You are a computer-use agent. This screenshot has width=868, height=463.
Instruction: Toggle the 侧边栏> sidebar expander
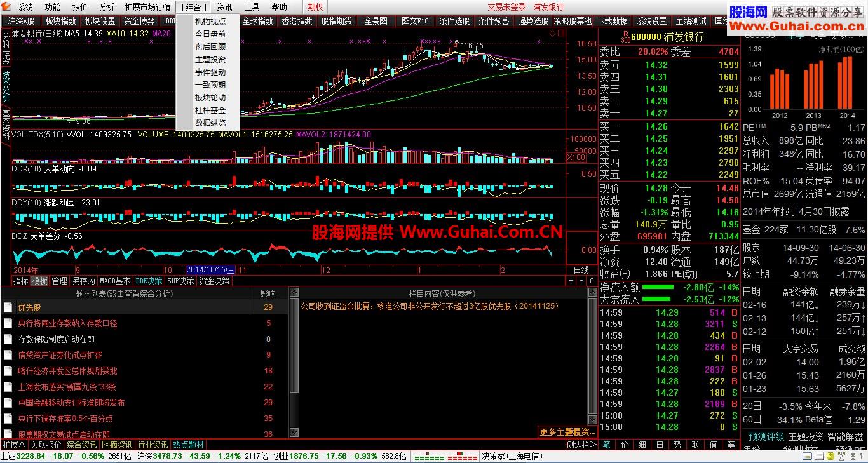click(x=581, y=445)
